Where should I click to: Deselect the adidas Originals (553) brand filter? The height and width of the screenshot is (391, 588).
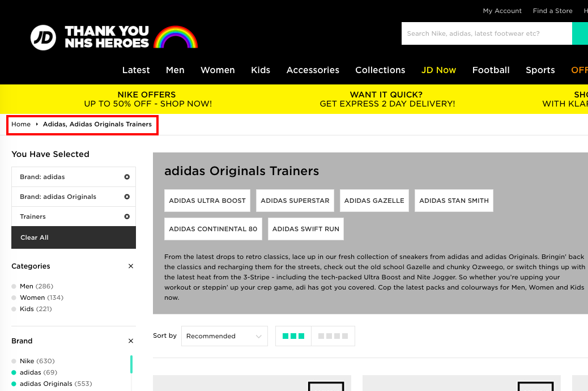point(52,384)
